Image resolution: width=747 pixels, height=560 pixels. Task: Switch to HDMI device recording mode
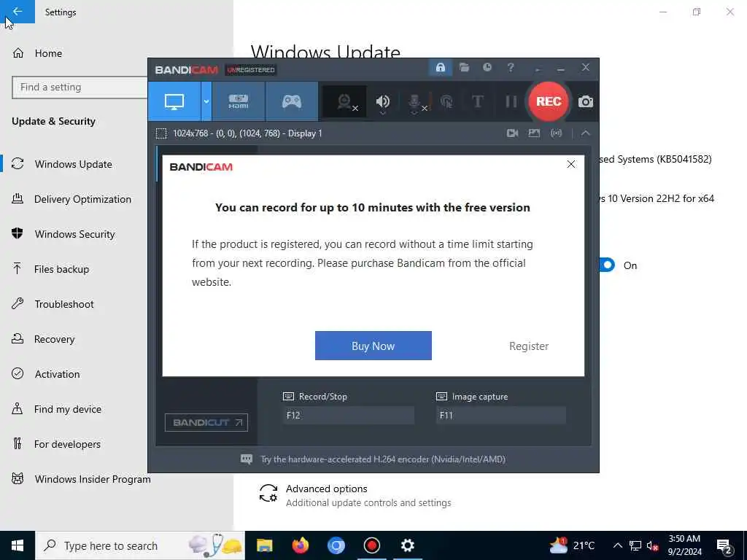point(239,101)
